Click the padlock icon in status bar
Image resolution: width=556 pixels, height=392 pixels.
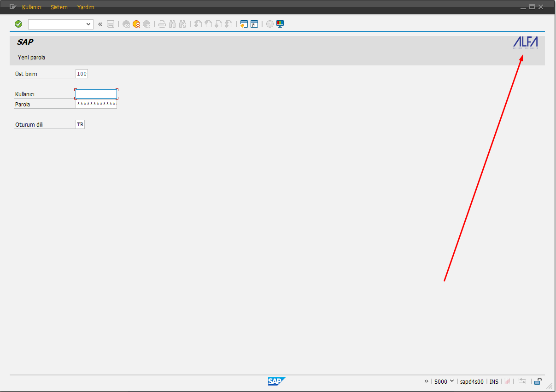538,381
